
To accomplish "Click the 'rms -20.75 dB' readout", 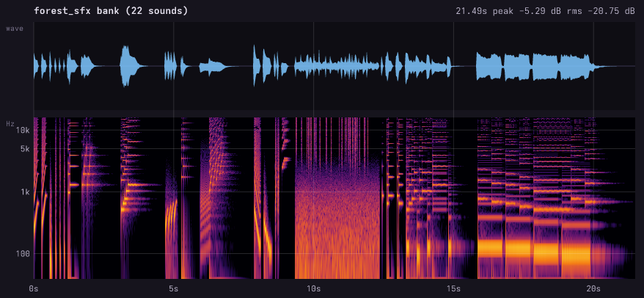I will point(600,11).
